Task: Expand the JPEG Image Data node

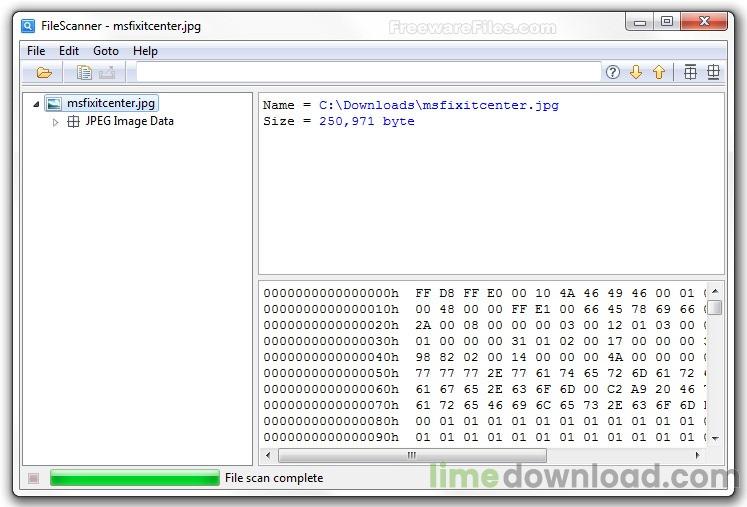Action: pyautogui.click(x=55, y=122)
